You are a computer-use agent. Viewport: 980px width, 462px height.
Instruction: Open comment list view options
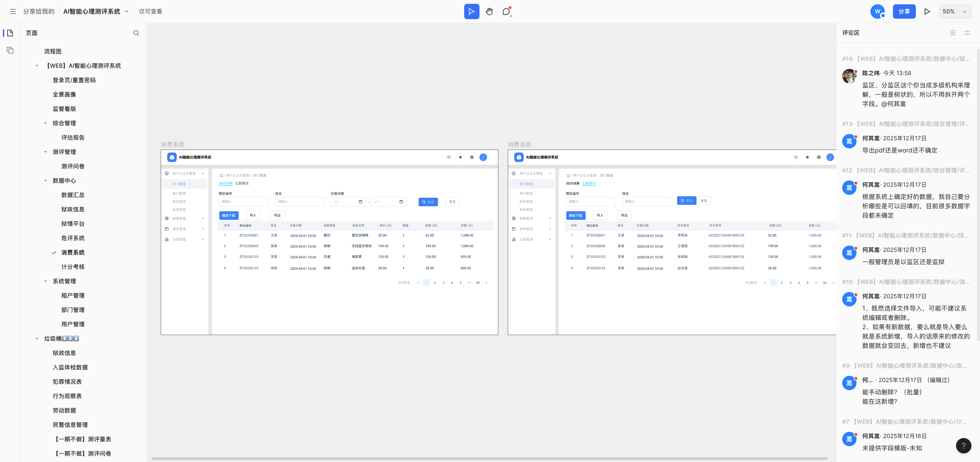click(x=953, y=33)
